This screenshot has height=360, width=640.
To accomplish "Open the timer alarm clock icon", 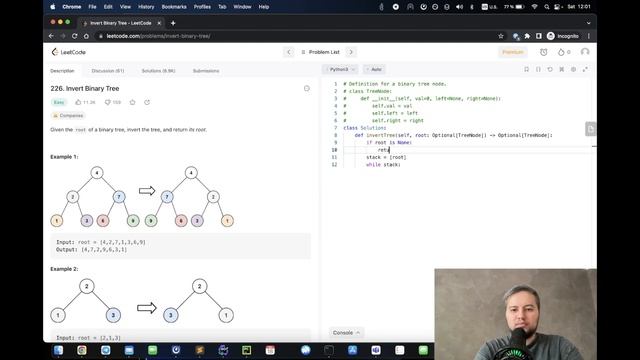I will (x=544, y=52).
